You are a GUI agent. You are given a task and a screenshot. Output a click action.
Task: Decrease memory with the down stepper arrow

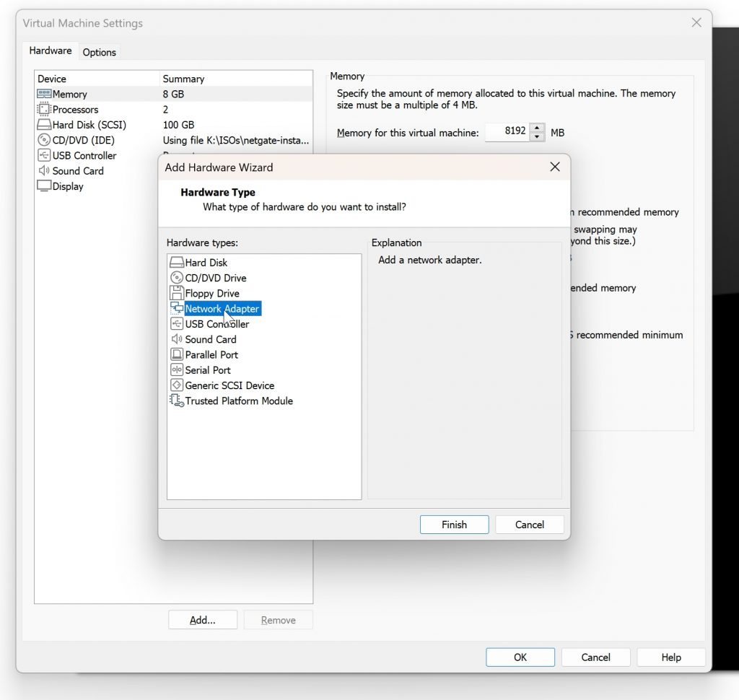(x=537, y=136)
